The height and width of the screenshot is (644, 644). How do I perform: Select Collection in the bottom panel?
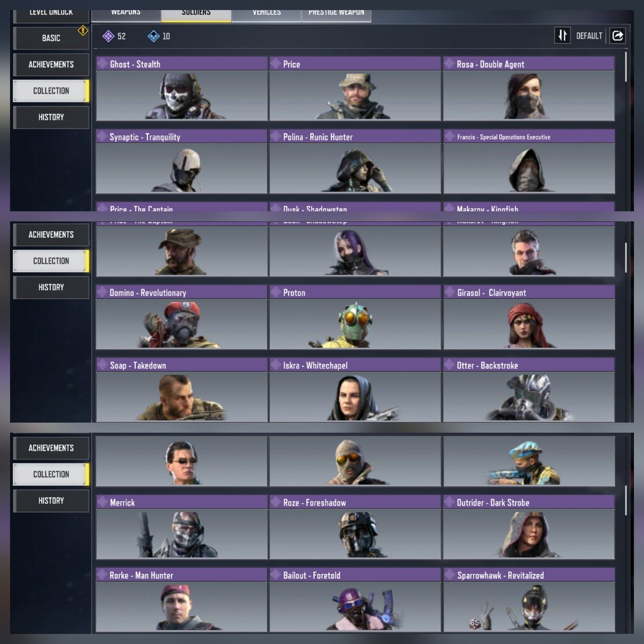pyautogui.click(x=51, y=474)
